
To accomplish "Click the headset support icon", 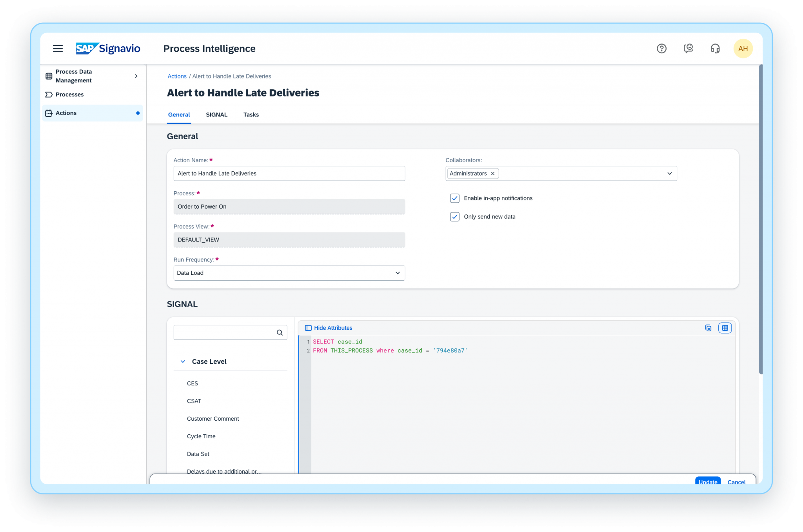I will (715, 48).
